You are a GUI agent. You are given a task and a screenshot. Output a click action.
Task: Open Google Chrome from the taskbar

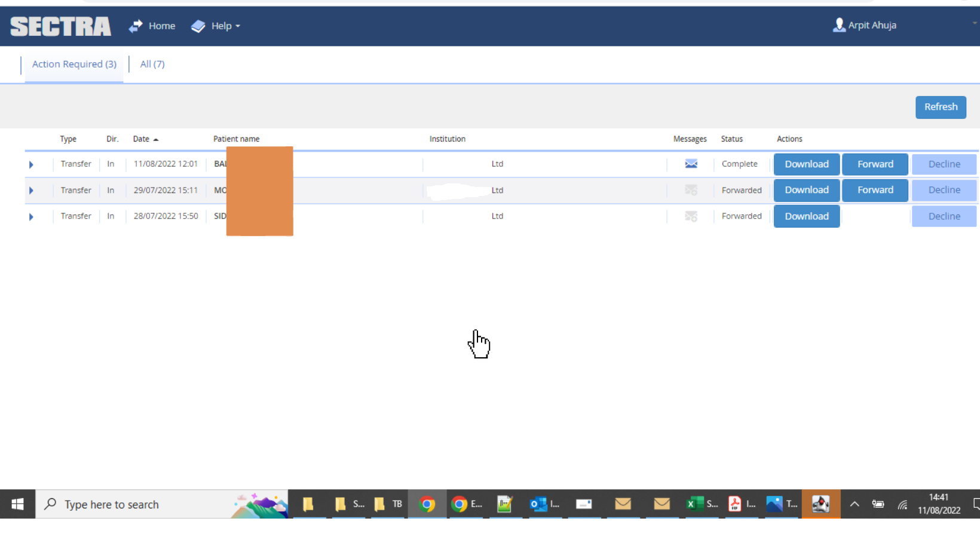point(427,504)
